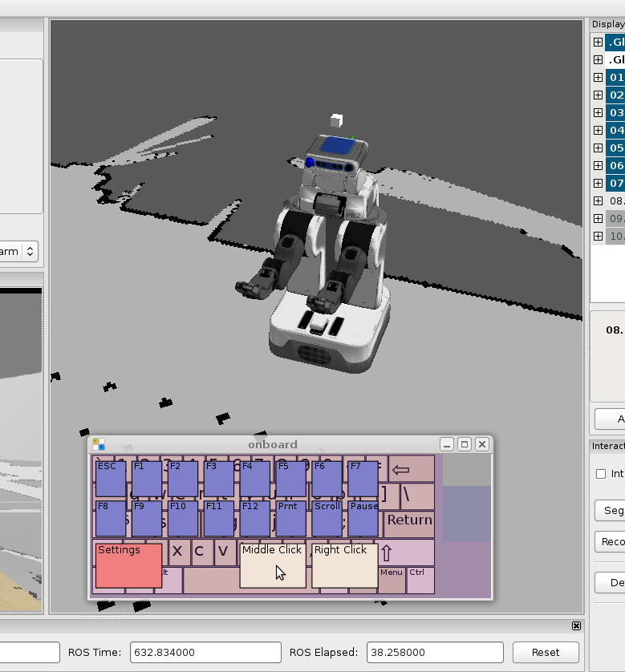Viewport: 625px width, 672px height.
Task: Click the onboard window title icon
Action: pos(98,444)
